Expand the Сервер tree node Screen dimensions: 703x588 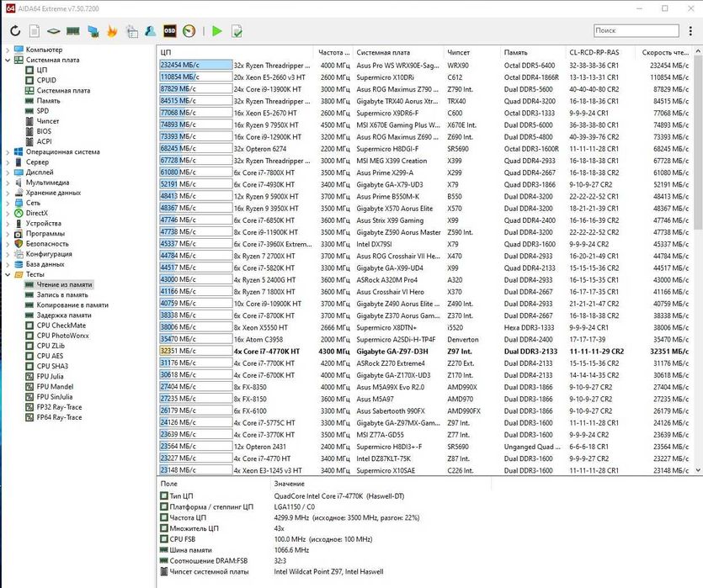coord(8,162)
